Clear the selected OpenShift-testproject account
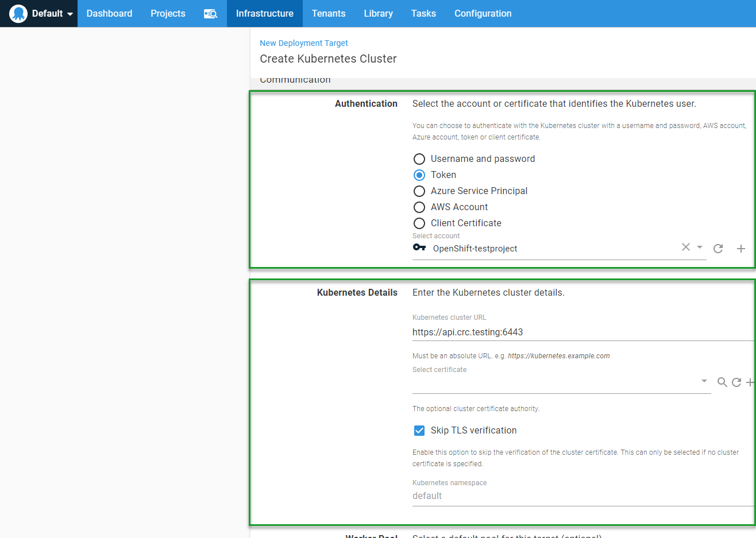 click(685, 247)
